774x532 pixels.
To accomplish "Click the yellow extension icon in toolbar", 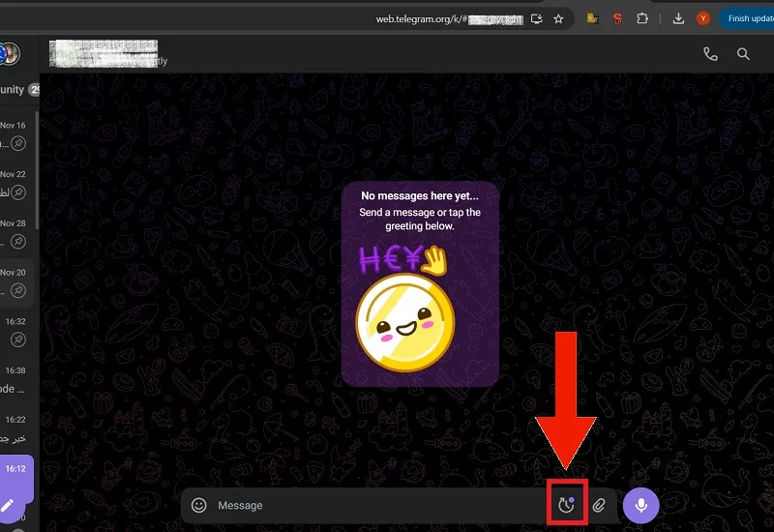I will point(592,18).
